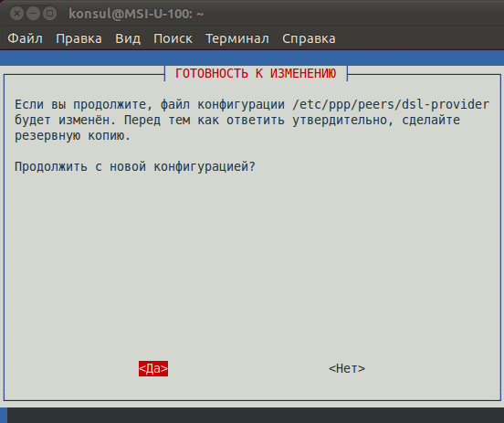Close the terminal window
Image resolution: width=504 pixels, height=423 pixels.
click(16, 14)
